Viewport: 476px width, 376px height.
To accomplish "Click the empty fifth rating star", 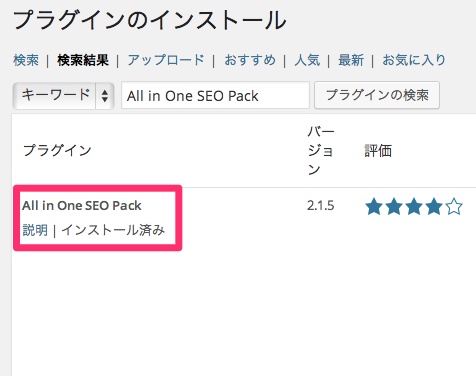I will [454, 206].
